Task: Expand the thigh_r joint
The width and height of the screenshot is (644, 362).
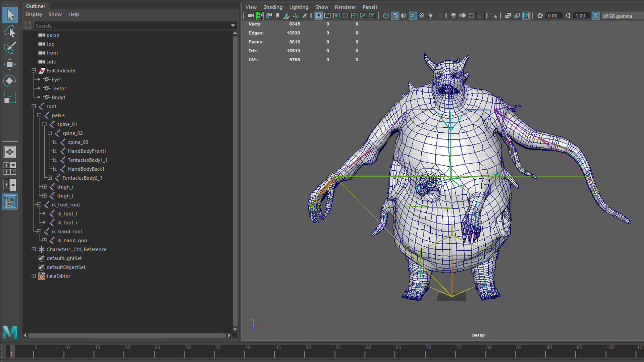Action: click(x=44, y=187)
